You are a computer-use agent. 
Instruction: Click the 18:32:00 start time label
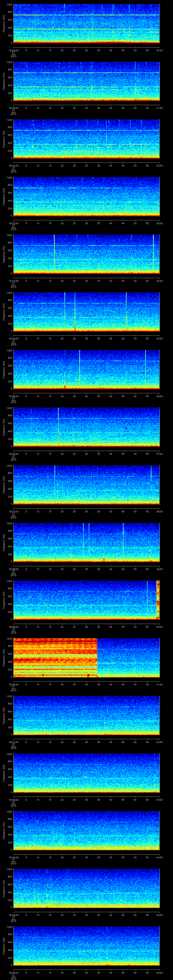point(13,223)
